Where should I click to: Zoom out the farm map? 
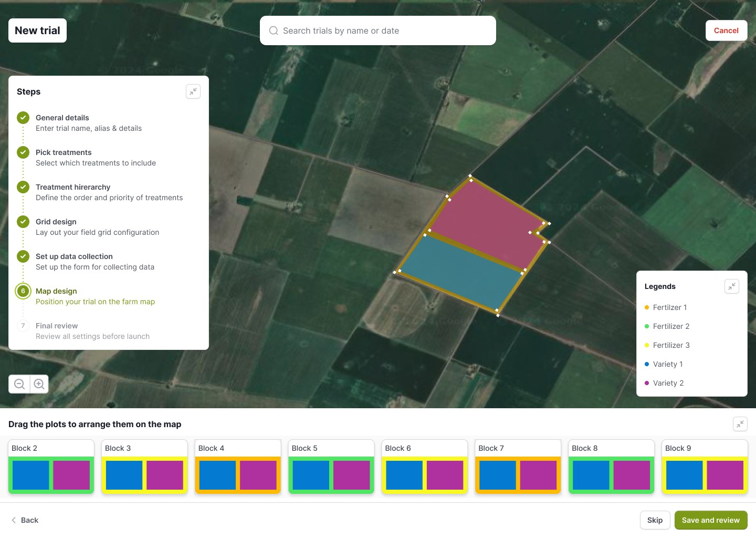pos(19,384)
